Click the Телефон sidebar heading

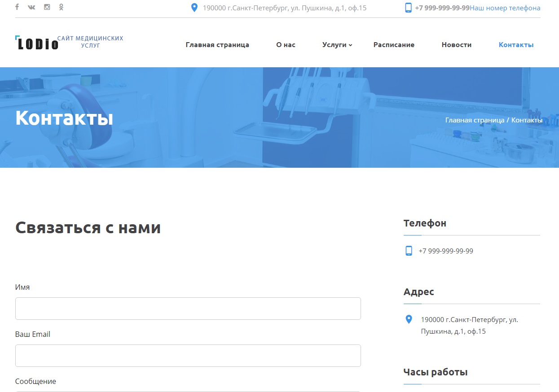(x=425, y=223)
